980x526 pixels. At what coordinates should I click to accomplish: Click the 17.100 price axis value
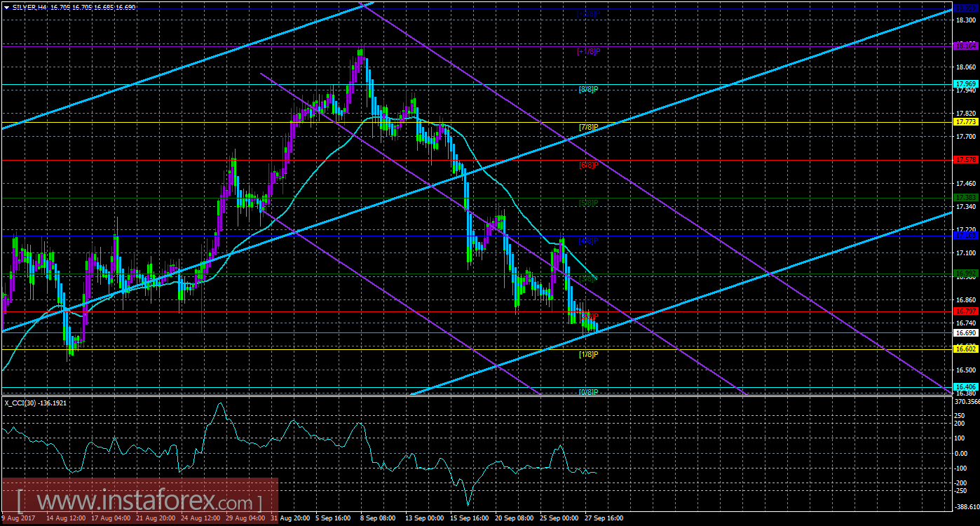tap(965, 253)
